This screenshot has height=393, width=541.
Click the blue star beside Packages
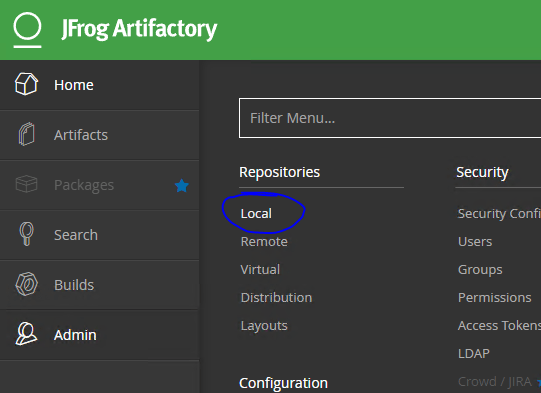181,186
